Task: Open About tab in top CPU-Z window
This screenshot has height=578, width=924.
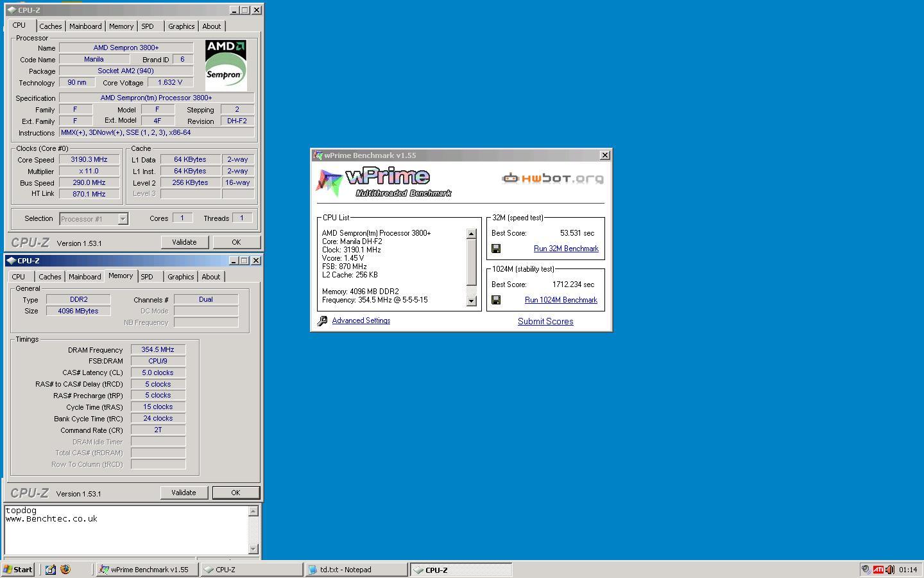Action: coord(212,26)
